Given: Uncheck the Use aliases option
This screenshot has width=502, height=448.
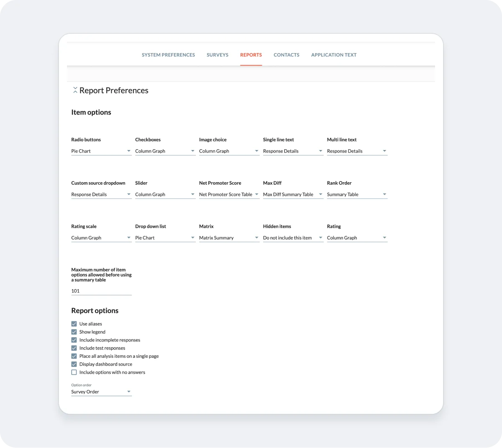Looking at the screenshot, I should click(x=74, y=323).
